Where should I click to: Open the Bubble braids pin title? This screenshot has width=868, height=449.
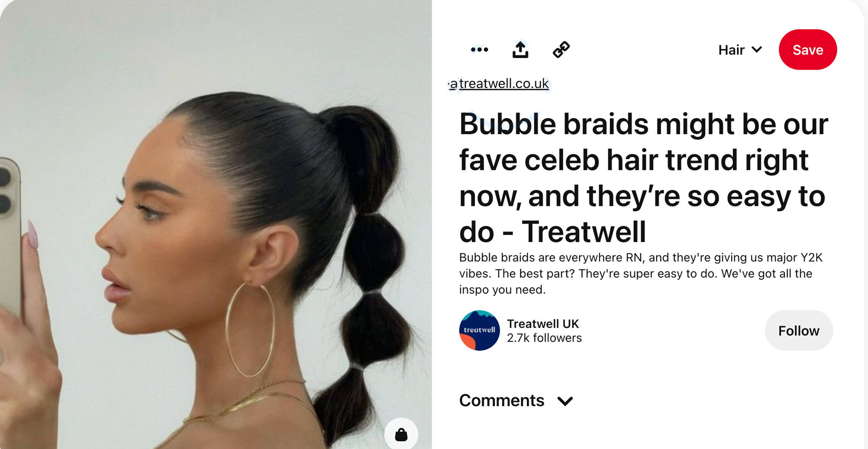click(x=643, y=178)
